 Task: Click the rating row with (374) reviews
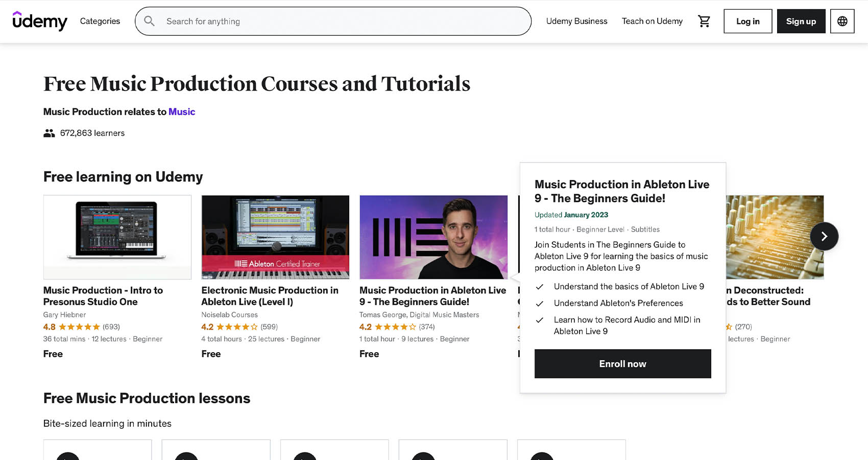coord(397,327)
